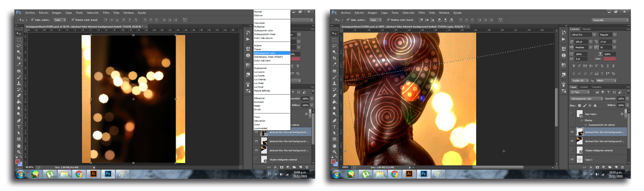Select Hand tool in left Photoshop window
This screenshot has width=644, height=191.
(19, 146)
